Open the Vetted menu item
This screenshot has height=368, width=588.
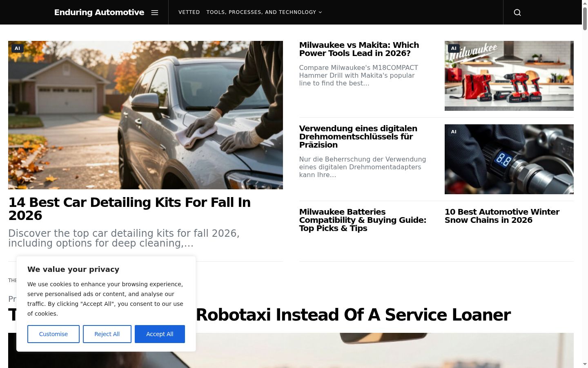pos(189,12)
